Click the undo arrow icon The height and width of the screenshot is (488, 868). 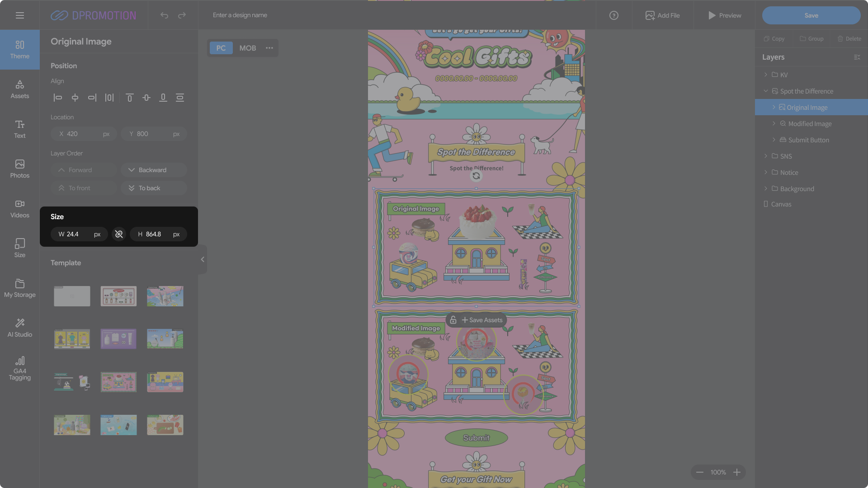[x=164, y=15]
